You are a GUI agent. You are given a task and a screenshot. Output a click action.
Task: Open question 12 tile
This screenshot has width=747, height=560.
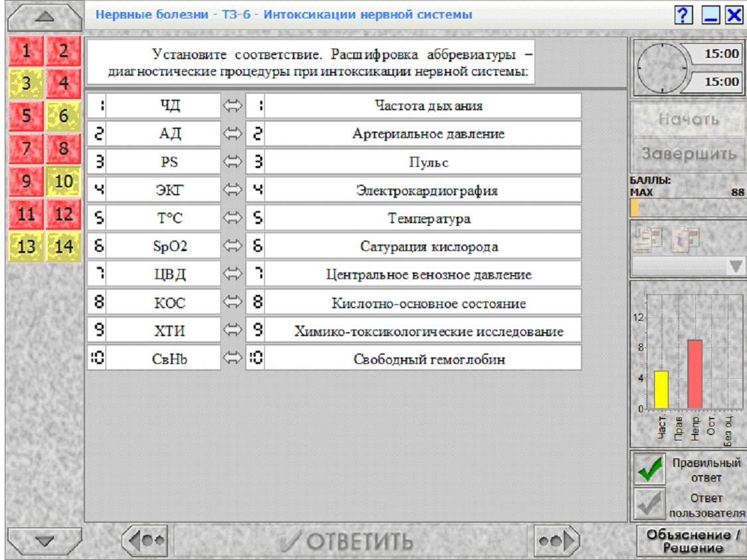coord(63,213)
